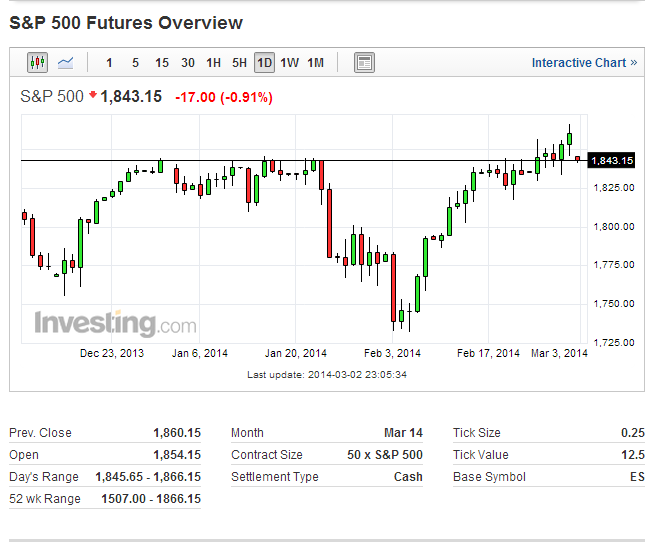Open the Interactive Chart link
This screenshot has width=655, height=543.
tap(584, 63)
